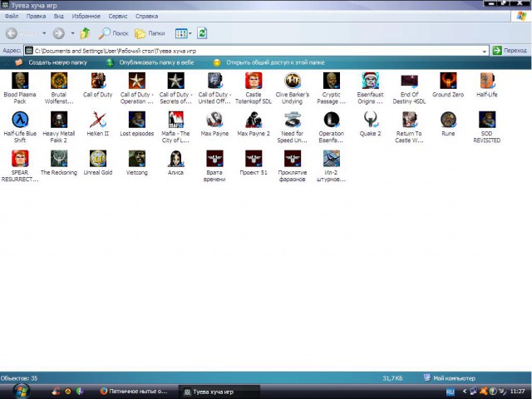Image resolution: width=532 pixels, height=399 pixels.
Task: Open the Поиск search pane
Action: tap(114, 33)
